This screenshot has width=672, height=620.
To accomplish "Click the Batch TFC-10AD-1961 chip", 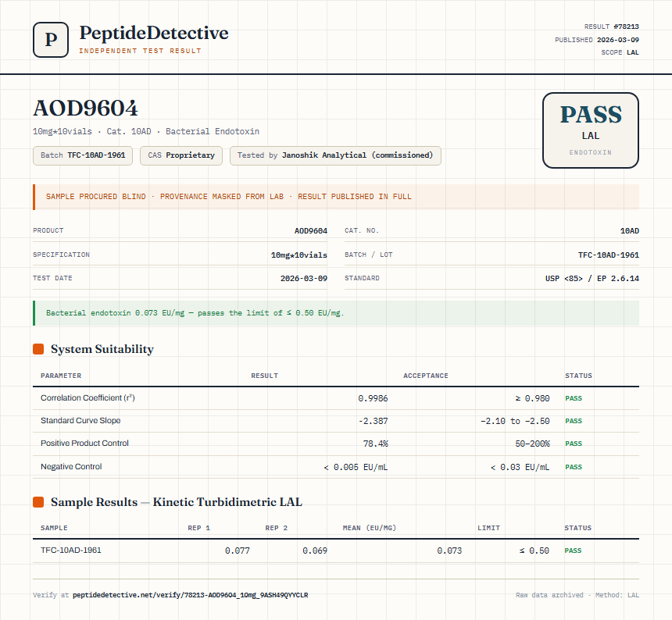I will 83,155.
